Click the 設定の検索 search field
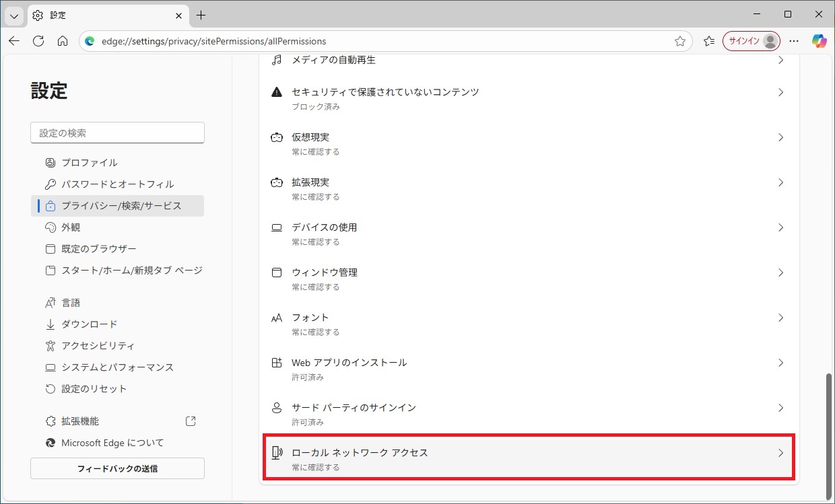 (x=117, y=133)
